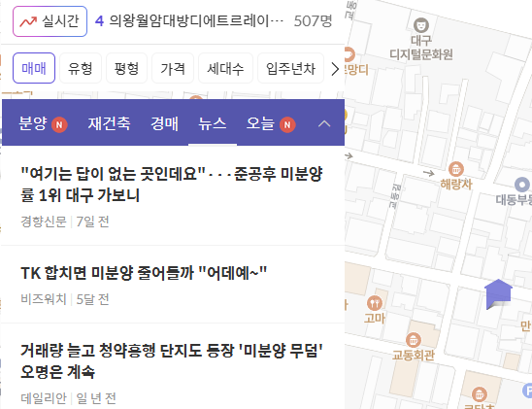Switch to the 뉴스 tab
Screen dimensions: 532x409
[x=213, y=123]
